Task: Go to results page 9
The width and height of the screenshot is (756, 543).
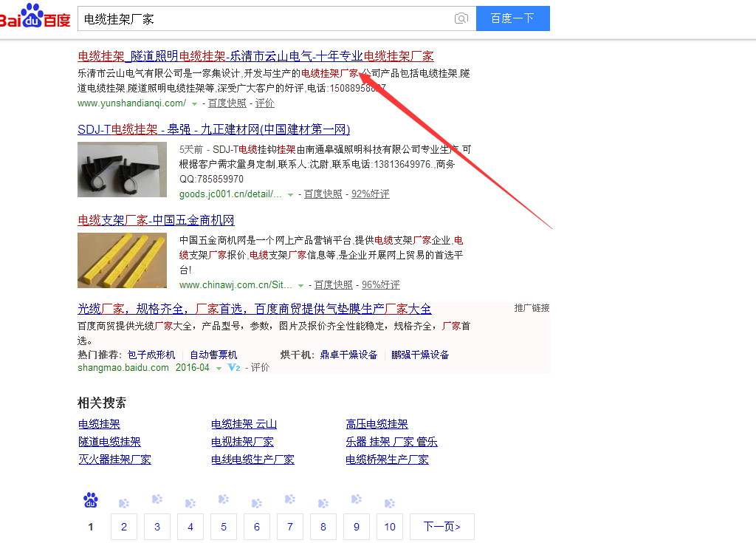Action: coord(357,527)
